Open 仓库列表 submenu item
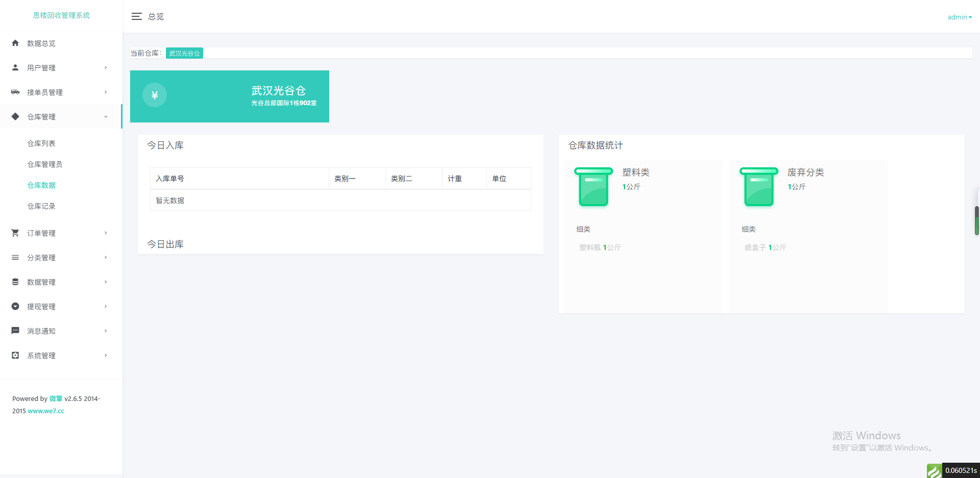 [x=41, y=143]
